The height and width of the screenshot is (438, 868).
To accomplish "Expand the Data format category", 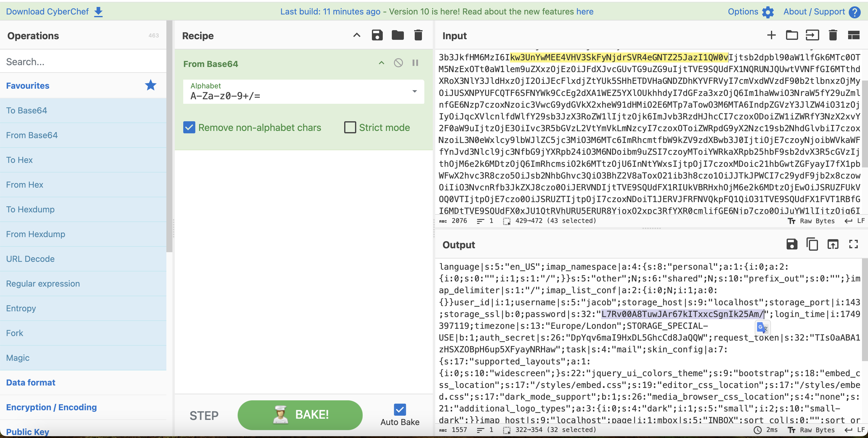I will 31,382.
